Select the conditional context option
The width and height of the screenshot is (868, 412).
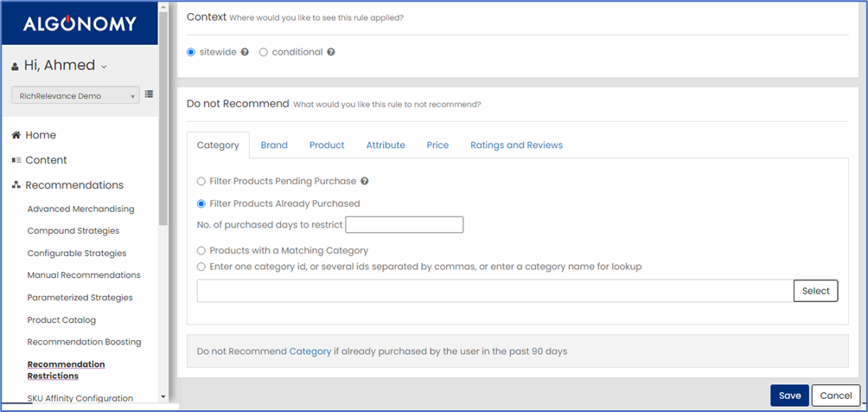(x=264, y=52)
